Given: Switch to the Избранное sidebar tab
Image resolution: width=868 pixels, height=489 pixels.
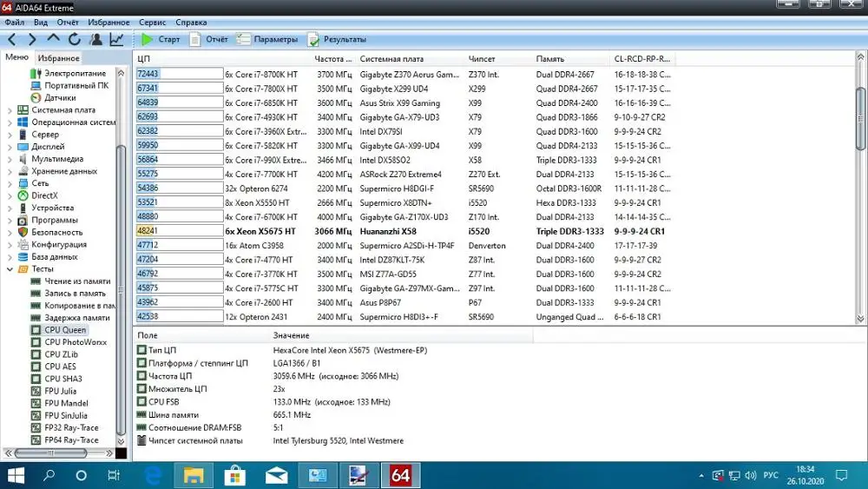Looking at the screenshot, I should click(x=58, y=57).
